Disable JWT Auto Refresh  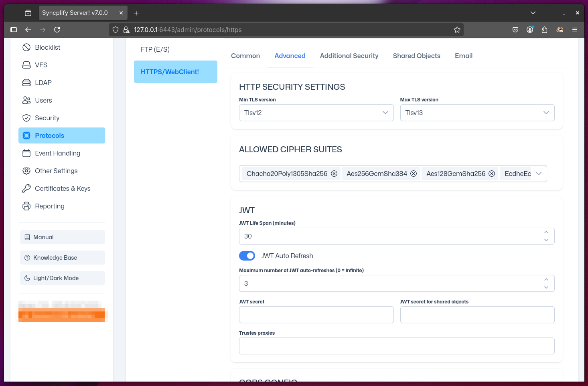(x=247, y=256)
